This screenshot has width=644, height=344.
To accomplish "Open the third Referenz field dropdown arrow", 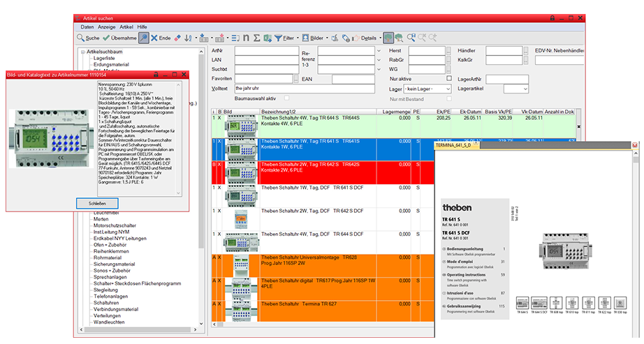I will coord(379,69).
